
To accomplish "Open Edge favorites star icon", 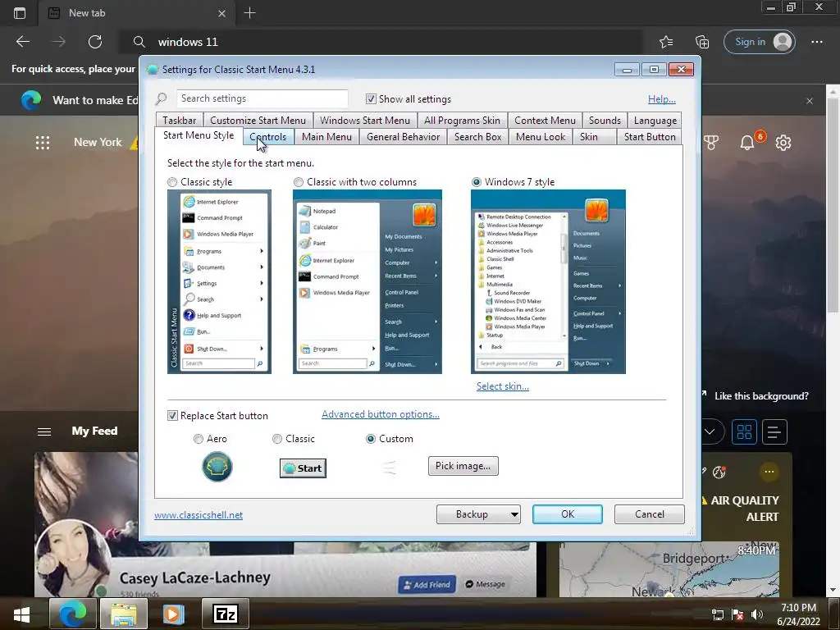I will click(x=666, y=42).
